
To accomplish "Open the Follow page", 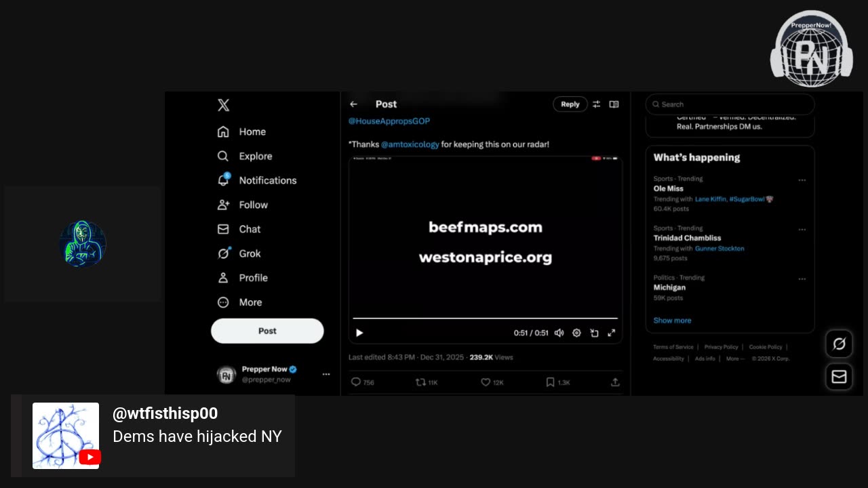I will [243, 205].
